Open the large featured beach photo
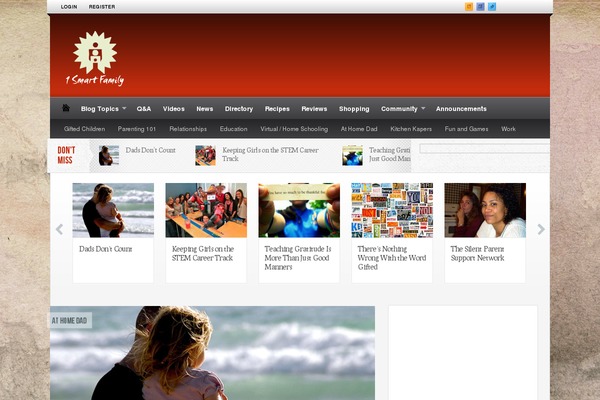This screenshot has width=600, height=400. (x=212, y=353)
